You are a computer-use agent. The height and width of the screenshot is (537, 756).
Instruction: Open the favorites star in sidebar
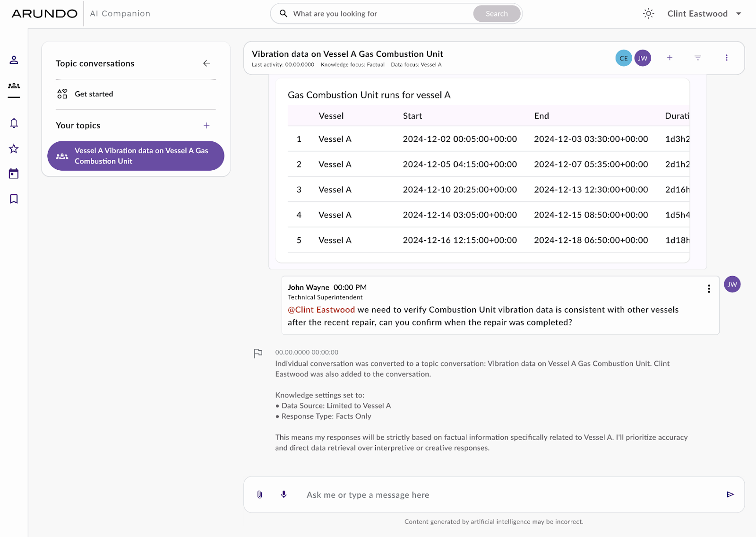point(14,148)
